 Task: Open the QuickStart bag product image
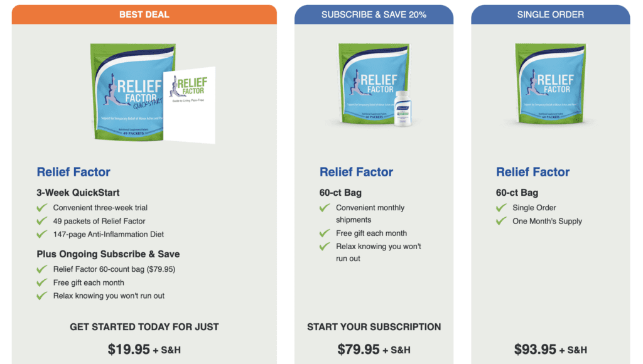[129, 92]
